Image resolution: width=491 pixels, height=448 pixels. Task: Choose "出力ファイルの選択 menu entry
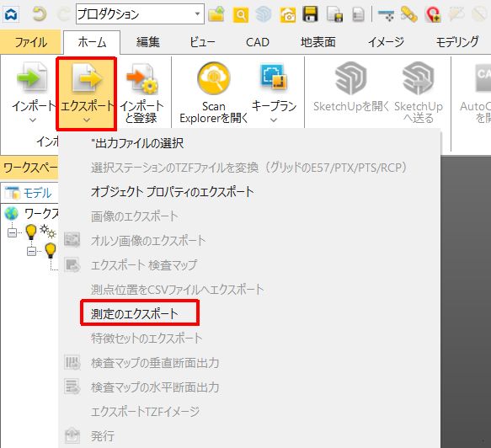pos(249,143)
